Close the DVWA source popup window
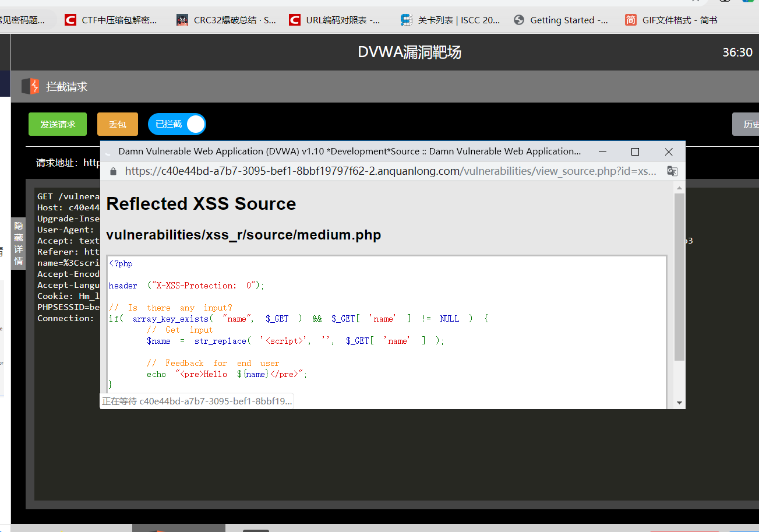759x532 pixels. 669,152
